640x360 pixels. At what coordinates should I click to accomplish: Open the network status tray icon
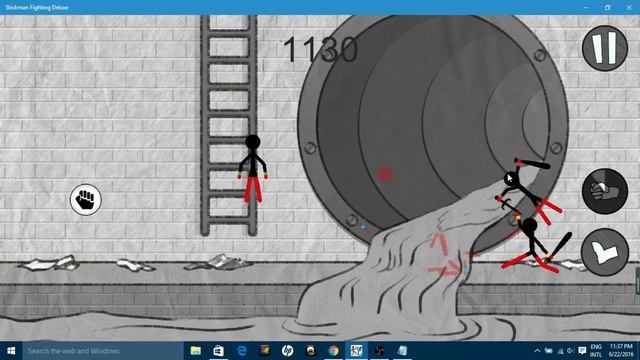[x=560, y=351]
